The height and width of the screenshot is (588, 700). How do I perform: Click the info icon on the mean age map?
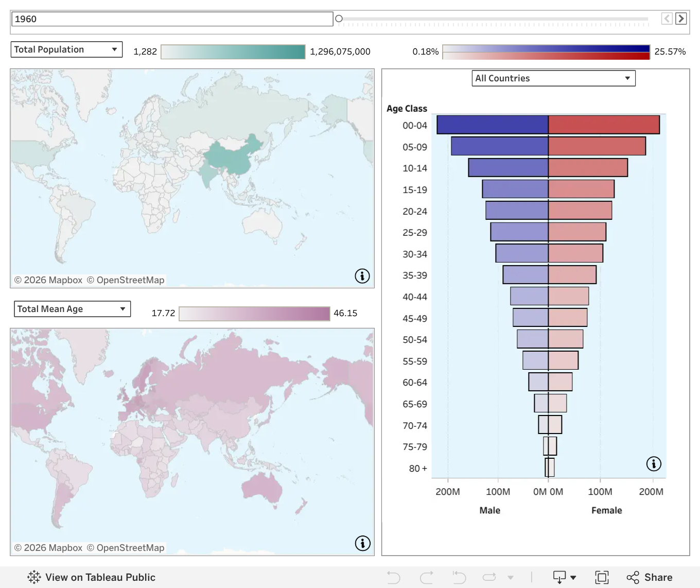pyautogui.click(x=363, y=543)
